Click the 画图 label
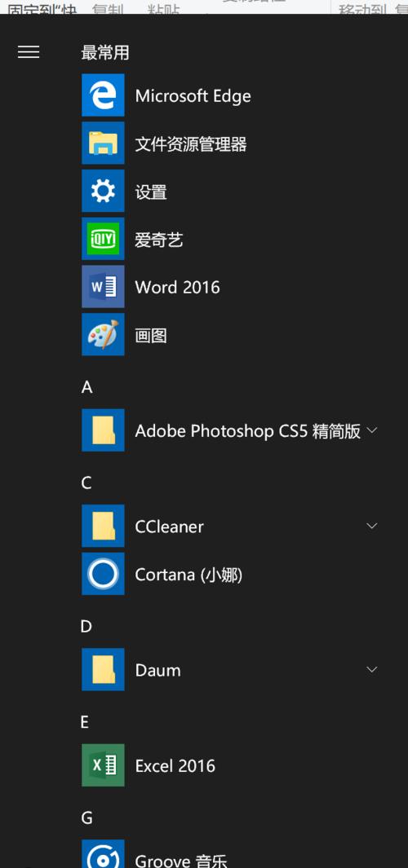 pyautogui.click(x=151, y=336)
